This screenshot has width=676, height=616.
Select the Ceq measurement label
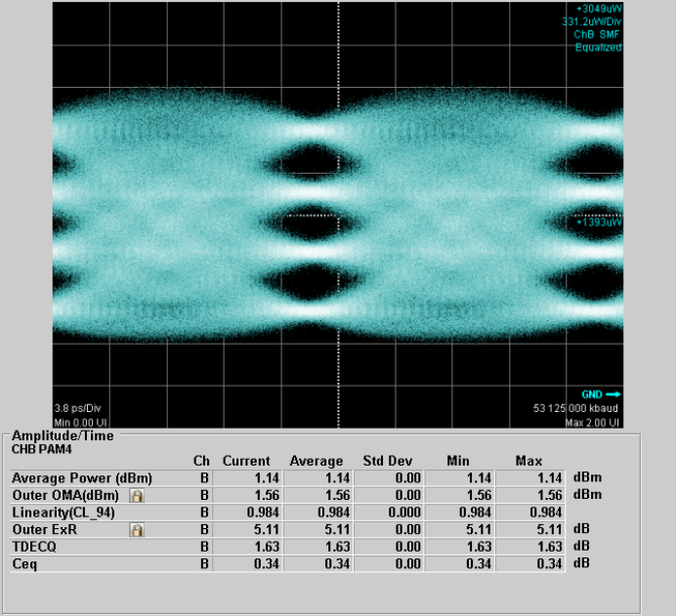point(24,564)
